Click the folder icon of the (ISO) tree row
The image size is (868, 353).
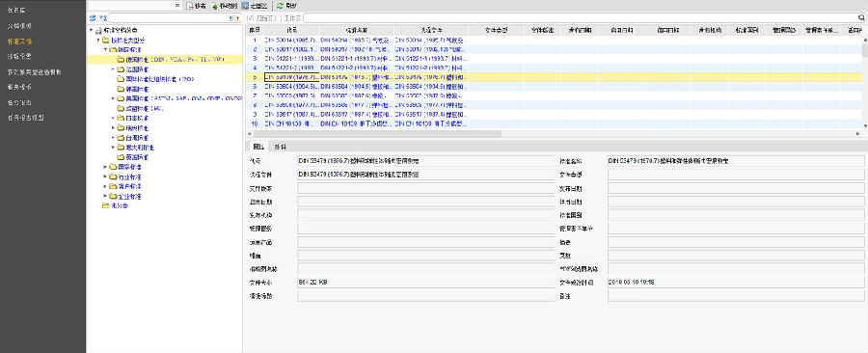[x=121, y=79]
